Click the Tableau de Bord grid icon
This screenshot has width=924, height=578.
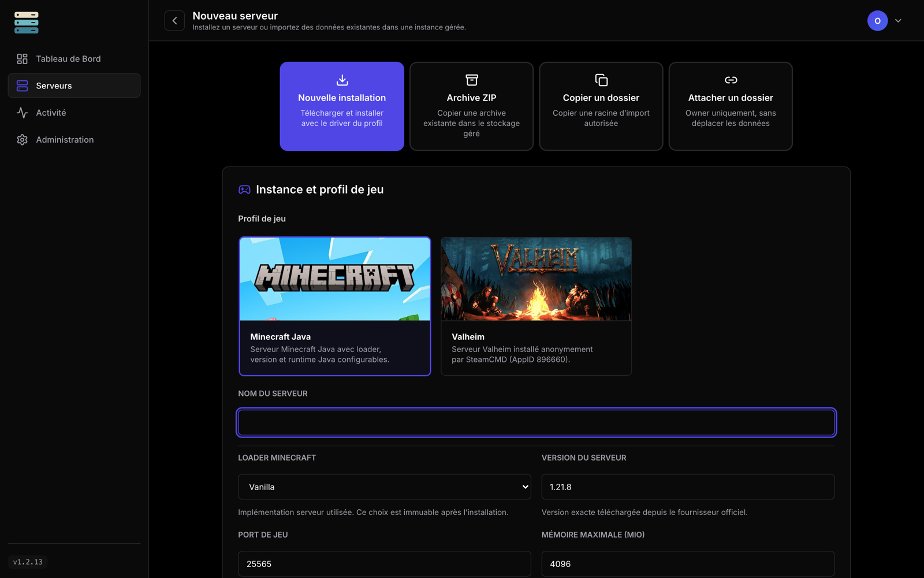pyautogui.click(x=22, y=59)
